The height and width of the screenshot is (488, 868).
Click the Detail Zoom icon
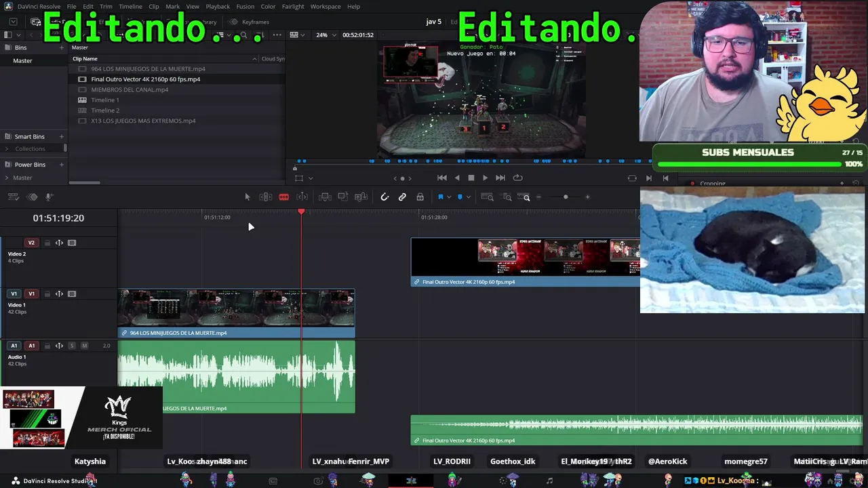507,197
